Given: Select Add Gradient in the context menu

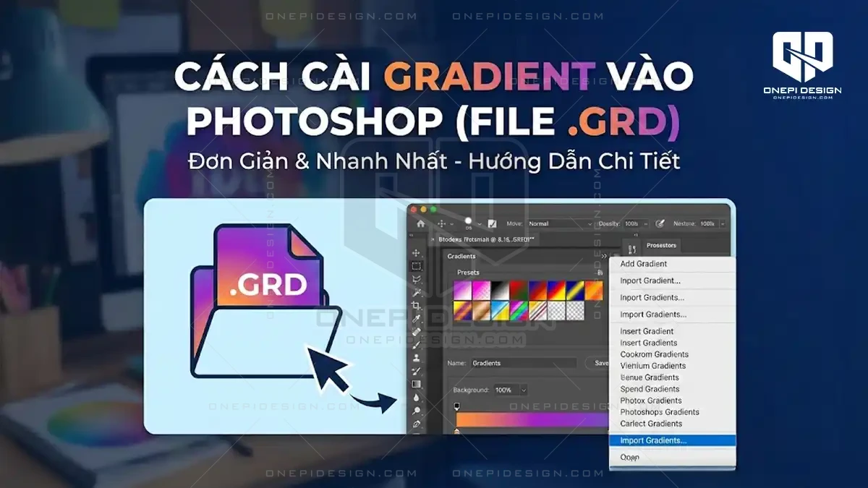Looking at the screenshot, I should click(x=644, y=264).
